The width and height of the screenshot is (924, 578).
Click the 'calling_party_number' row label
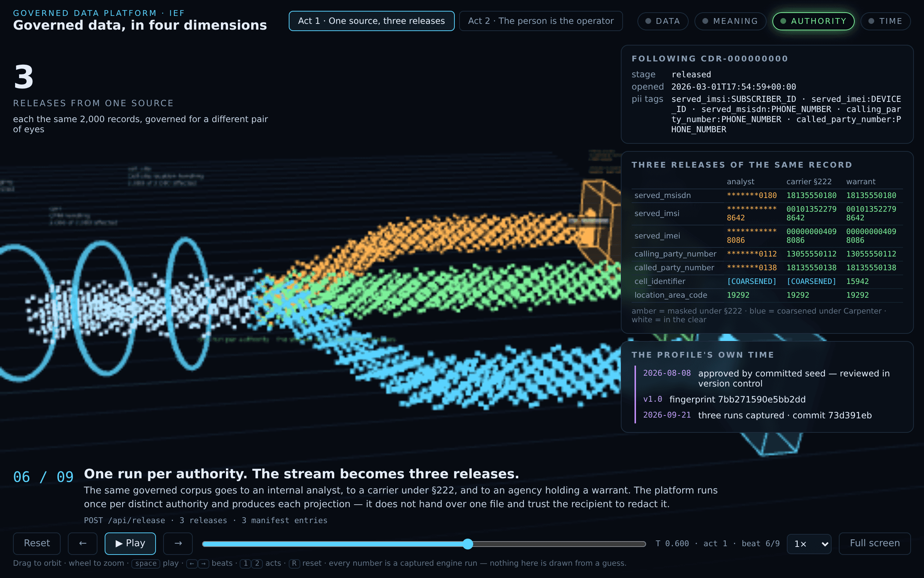pyautogui.click(x=675, y=254)
